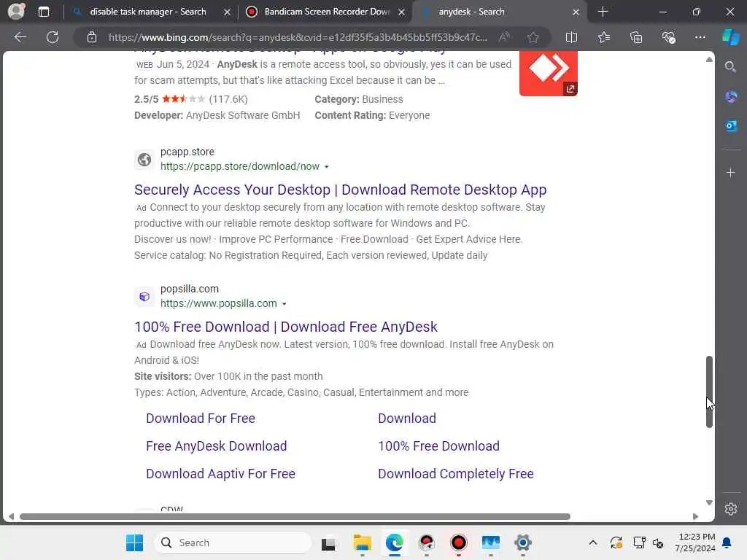Open the Bandicam record icon in the taskbar
The image size is (747, 560).
click(459, 542)
